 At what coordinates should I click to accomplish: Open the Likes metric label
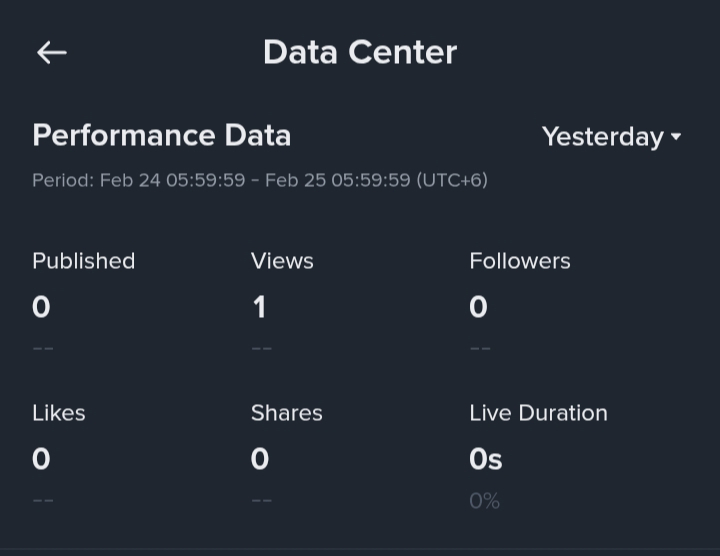(59, 413)
